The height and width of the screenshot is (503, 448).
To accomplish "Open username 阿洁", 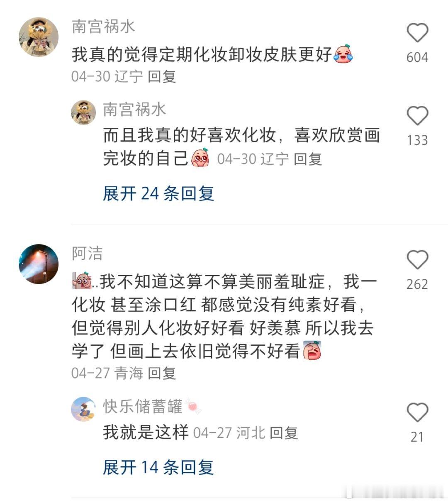I will click(x=87, y=254).
